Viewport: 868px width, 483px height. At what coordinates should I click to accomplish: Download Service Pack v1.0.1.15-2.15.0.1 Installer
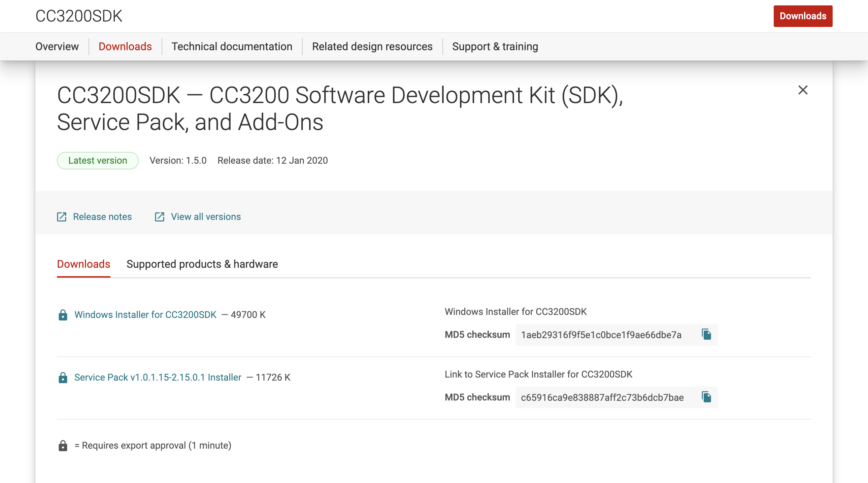(x=158, y=378)
